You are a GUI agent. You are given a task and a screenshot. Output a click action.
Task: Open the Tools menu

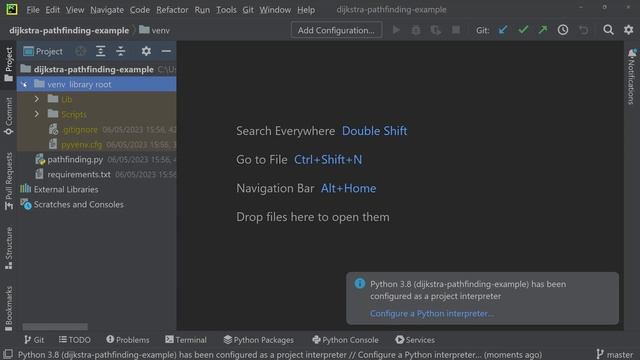coord(226,9)
